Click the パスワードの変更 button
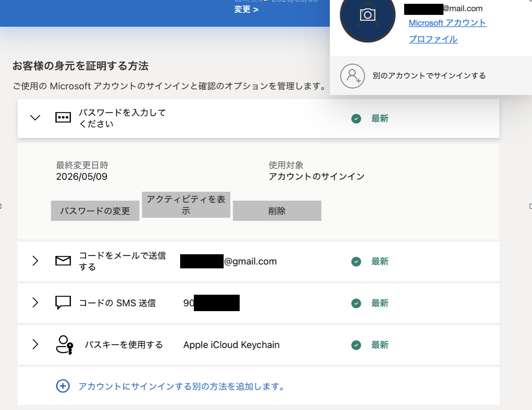Screen dimensions: 532x410 click(95, 211)
